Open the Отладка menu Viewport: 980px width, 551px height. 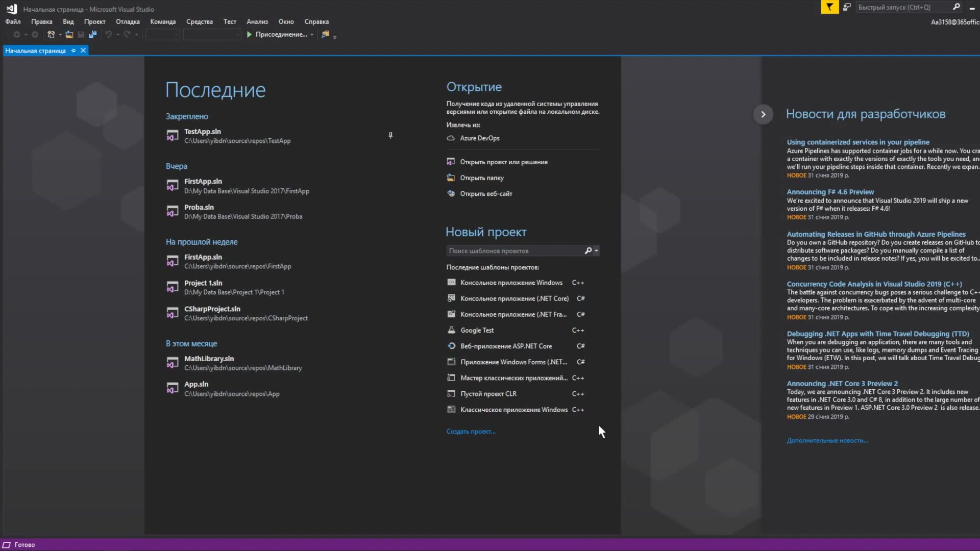point(127,21)
